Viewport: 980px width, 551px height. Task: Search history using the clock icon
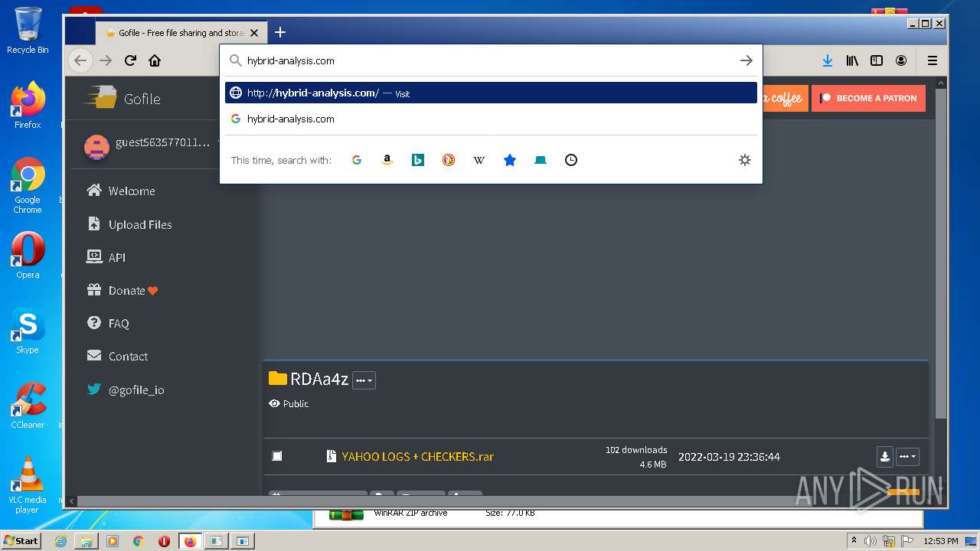[571, 160]
